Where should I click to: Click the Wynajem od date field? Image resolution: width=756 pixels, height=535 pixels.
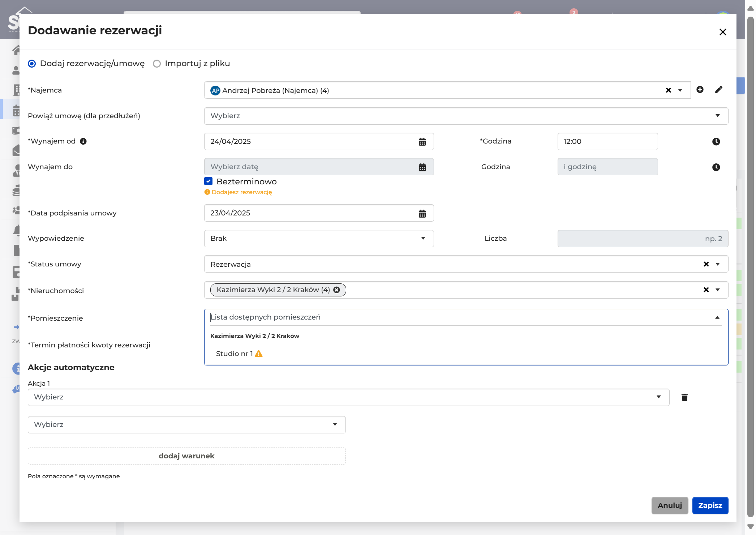[319, 141]
